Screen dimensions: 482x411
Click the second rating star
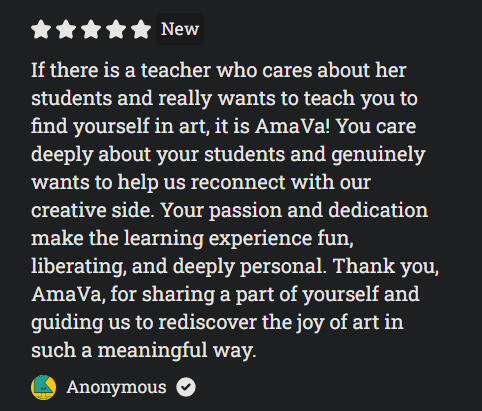[x=66, y=29]
